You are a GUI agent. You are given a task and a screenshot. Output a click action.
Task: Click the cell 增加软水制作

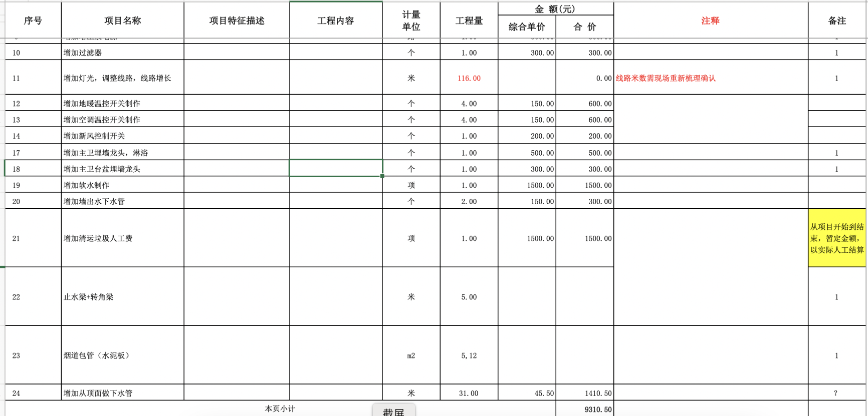click(x=122, y=185)
